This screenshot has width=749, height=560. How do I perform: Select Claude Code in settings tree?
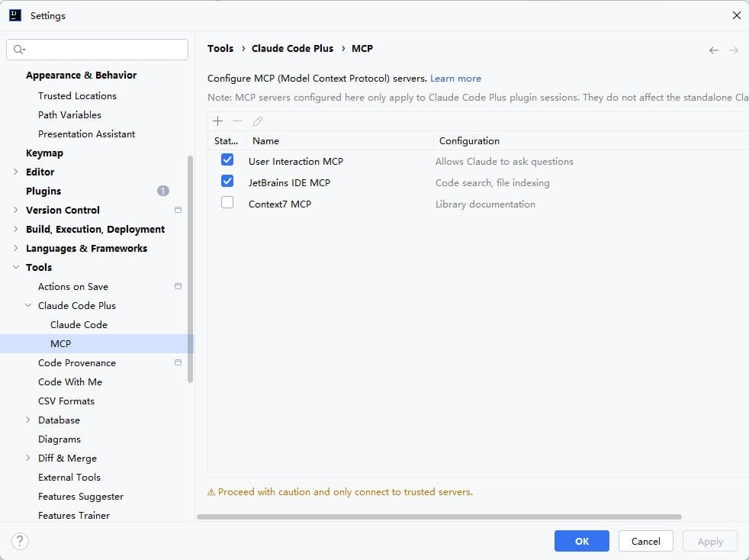tap(79, 324)
